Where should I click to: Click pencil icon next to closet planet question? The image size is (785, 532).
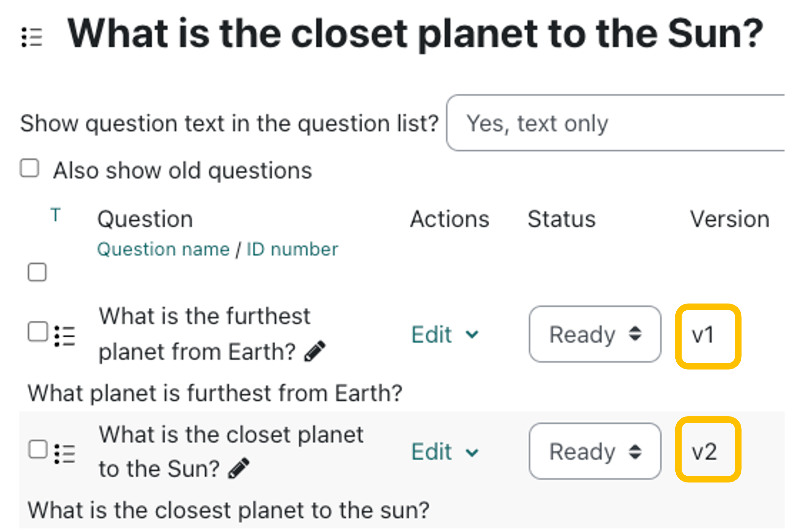(239, 468)
